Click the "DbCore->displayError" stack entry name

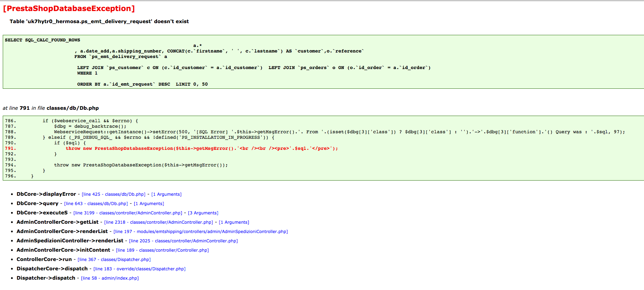(x=46, y=194)
